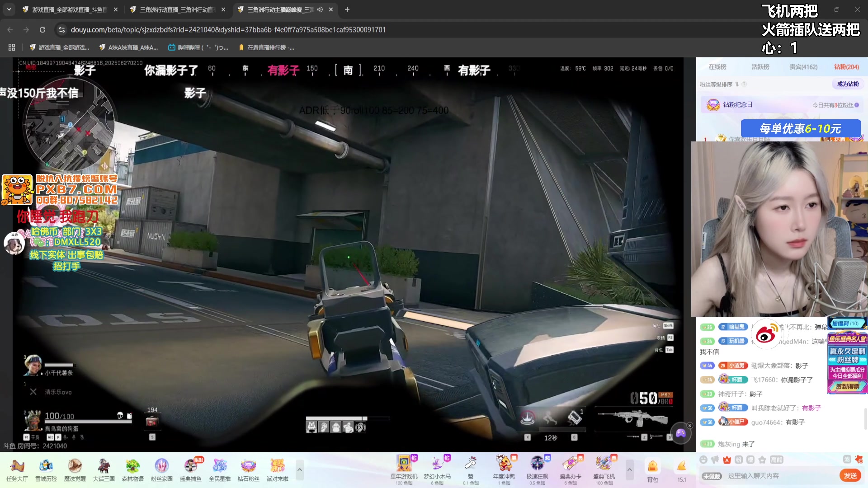Switch to the 活跃榜 tab
The width and height of the screenshot is (868, 488).
click(x=760, y=67)
